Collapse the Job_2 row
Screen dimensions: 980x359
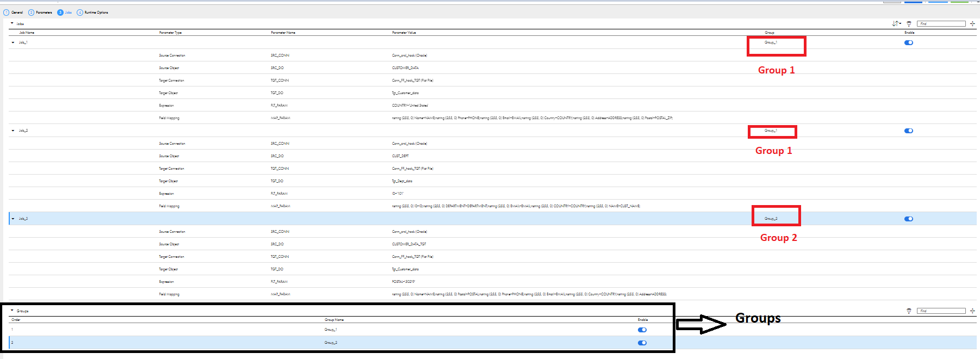13,131
